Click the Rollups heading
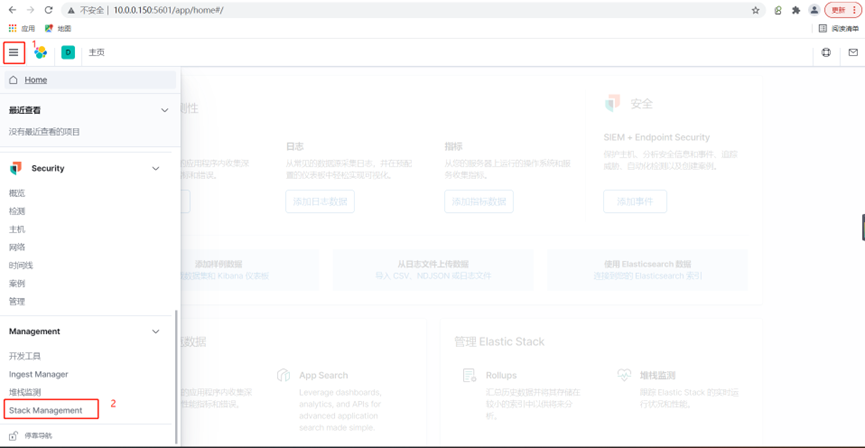This screenshot has width=865, height=448. (501, 375)
